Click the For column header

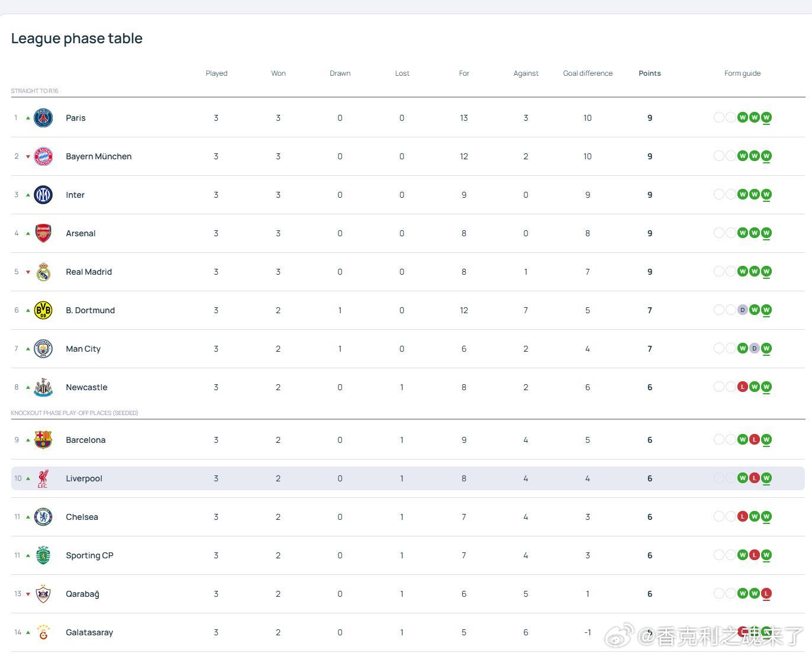[x=464, y=73]
